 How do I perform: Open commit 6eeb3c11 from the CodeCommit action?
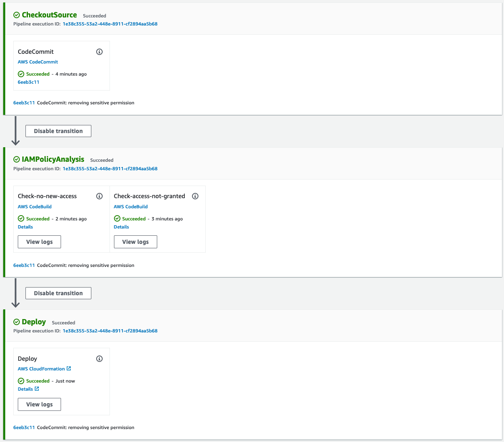pyautogui.click(x=28, y=82)
